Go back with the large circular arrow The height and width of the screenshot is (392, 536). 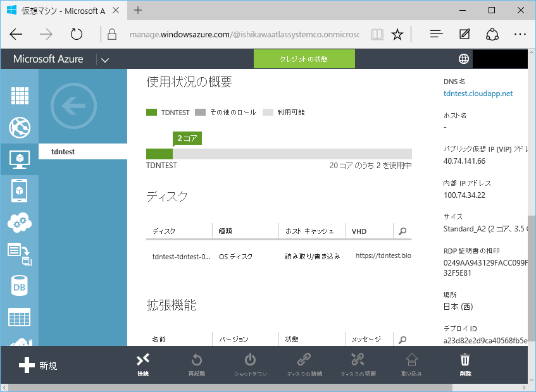pos(73,106)
